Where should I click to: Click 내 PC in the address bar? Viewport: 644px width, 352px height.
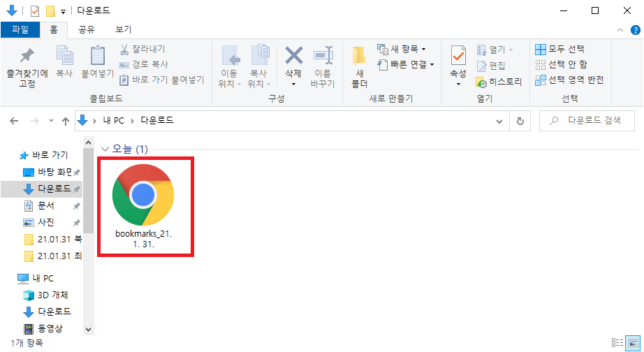point(113,121)
